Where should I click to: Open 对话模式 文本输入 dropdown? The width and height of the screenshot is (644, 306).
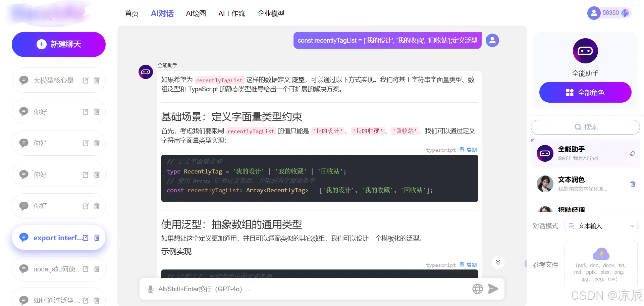point(601,226)
